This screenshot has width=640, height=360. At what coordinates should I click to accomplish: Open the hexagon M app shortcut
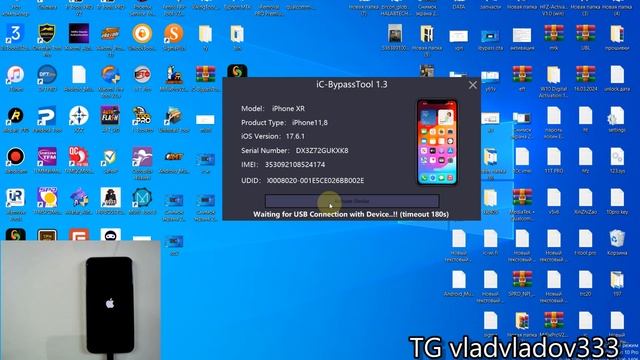click(x=142, y=198)
